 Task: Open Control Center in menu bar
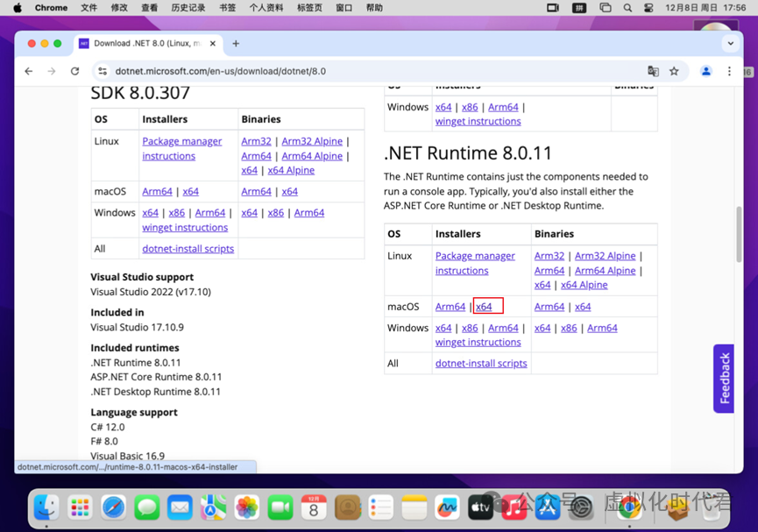[648, 8]
